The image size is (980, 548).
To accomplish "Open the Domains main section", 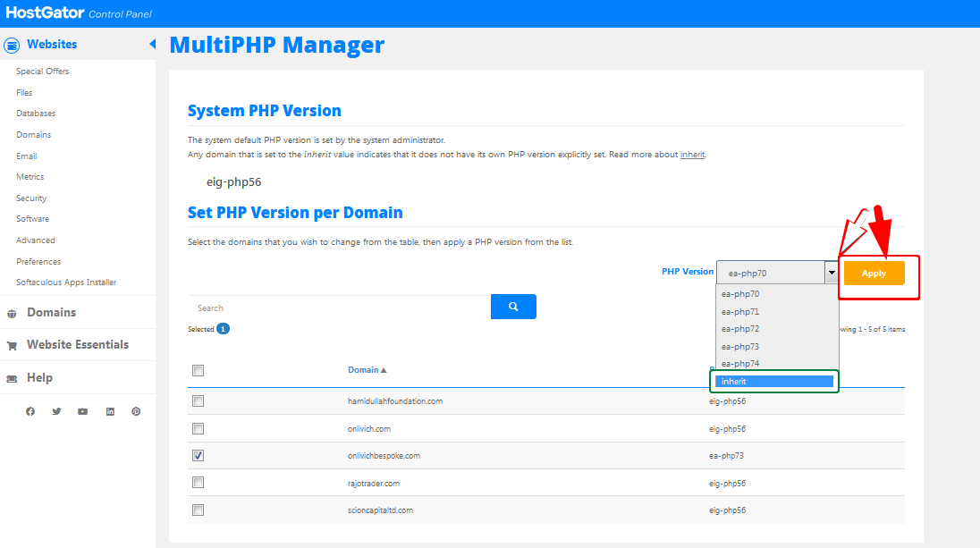I will pyautogui.click(x=51, y=312).
